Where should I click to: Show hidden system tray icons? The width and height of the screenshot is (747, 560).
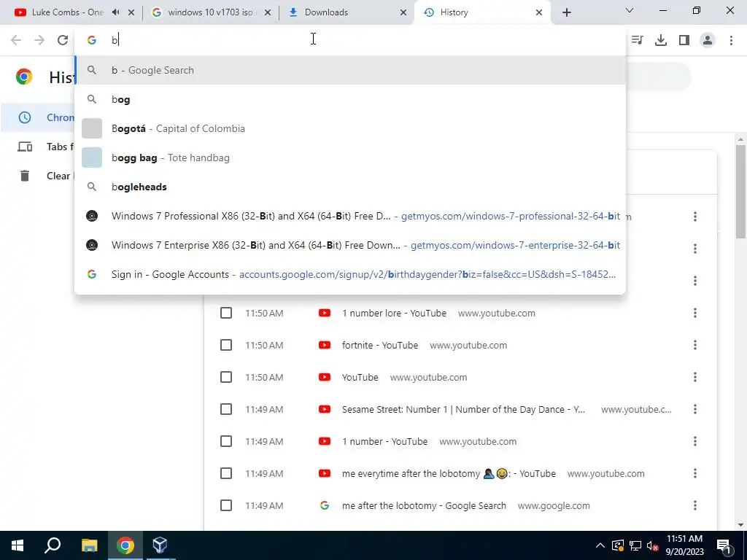(x=600, y=545)
